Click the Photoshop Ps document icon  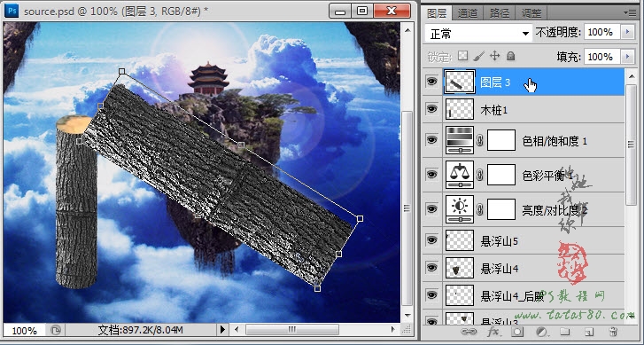click(x=12, y=11)
